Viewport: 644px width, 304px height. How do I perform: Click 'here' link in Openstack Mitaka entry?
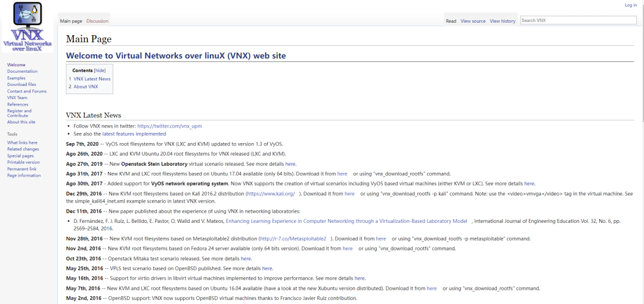tap(246, 259)
